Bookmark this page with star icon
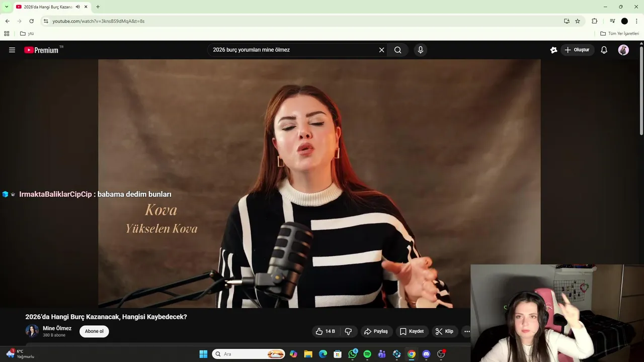Image resolution: width=644 pixels, height=362 pixels. tap(578, 21)
